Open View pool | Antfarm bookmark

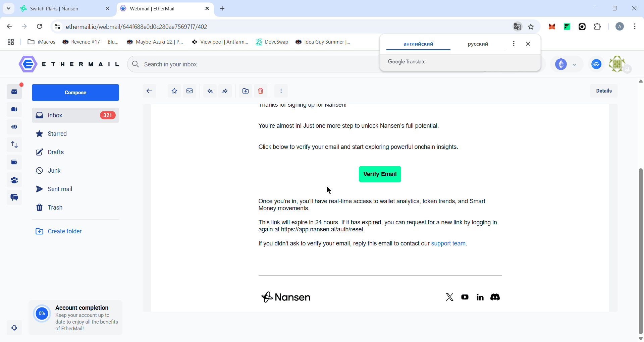coord(220,42)
